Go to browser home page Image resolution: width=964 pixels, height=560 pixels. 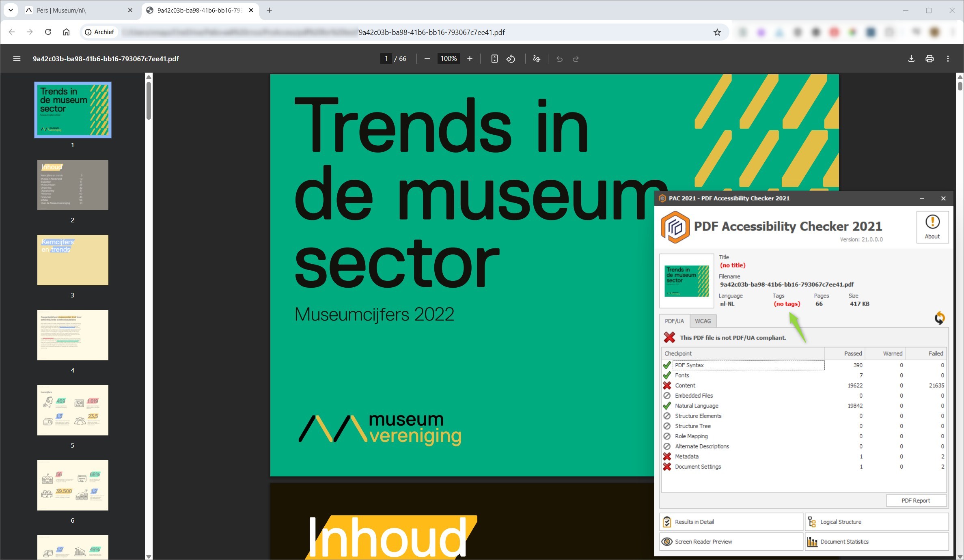pos(66,32)
